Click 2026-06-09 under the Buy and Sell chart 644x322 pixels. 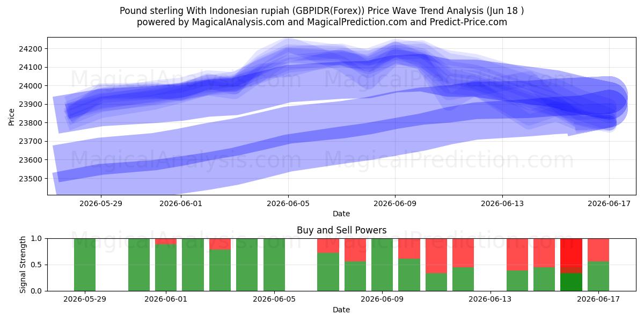(x=382, y=299)
